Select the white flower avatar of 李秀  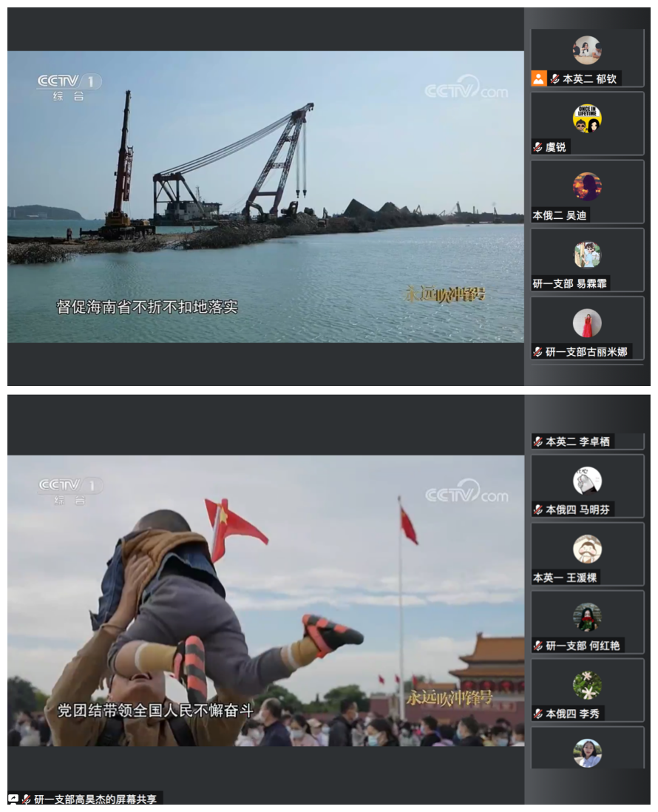coord(587,685)
